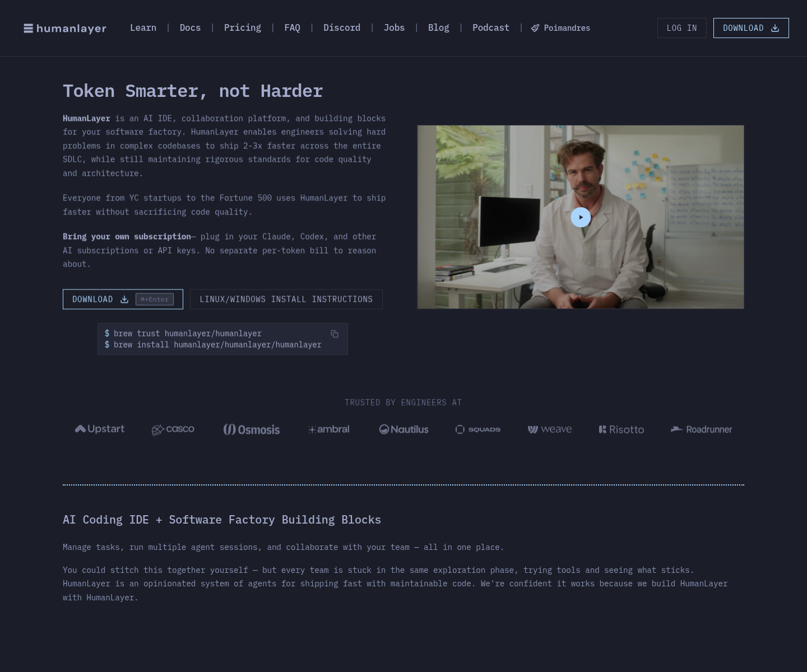Click the Osmosis logo

coord(252,430)
